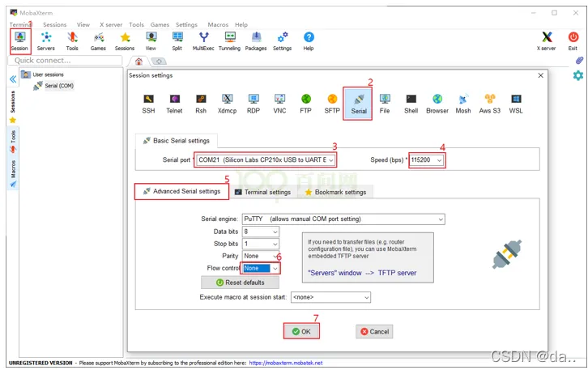
Task: Open the Macros menu
Action: coord(218,25)
